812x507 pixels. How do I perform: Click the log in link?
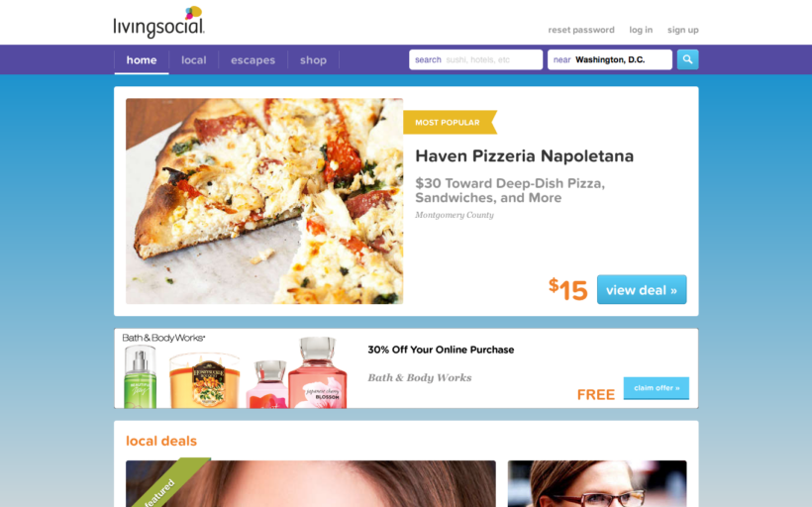click(641, 30)
